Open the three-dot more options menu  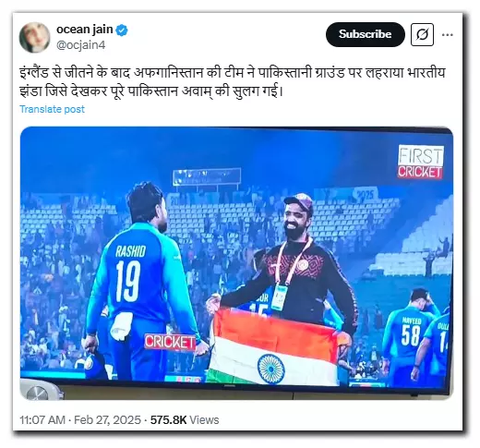pyautogui.click(x=447, y=35)
